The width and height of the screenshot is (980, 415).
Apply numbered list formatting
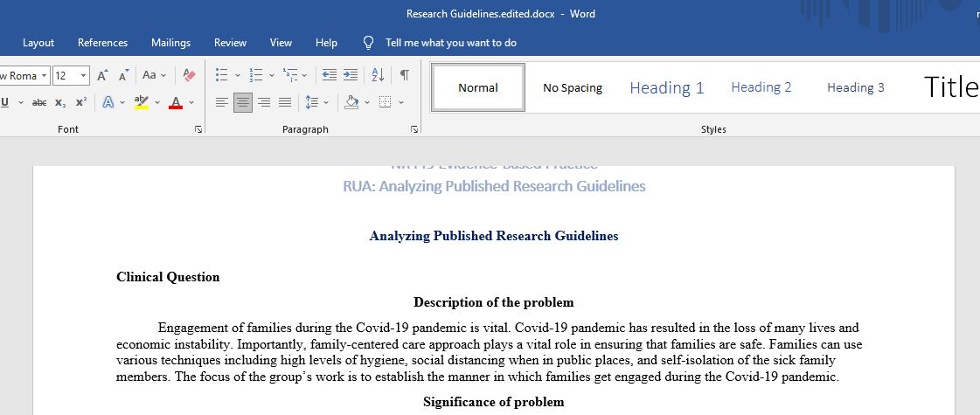(x=255, y=75)
